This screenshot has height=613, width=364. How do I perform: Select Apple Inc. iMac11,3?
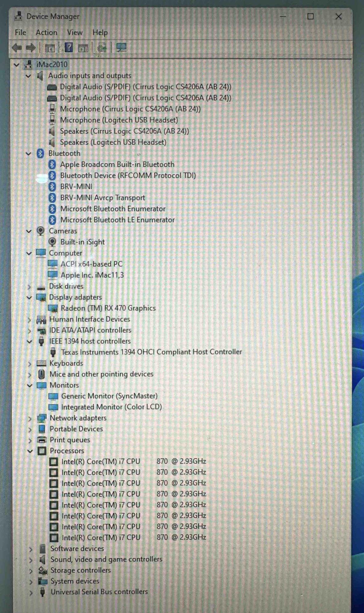[x=92, y=275]
